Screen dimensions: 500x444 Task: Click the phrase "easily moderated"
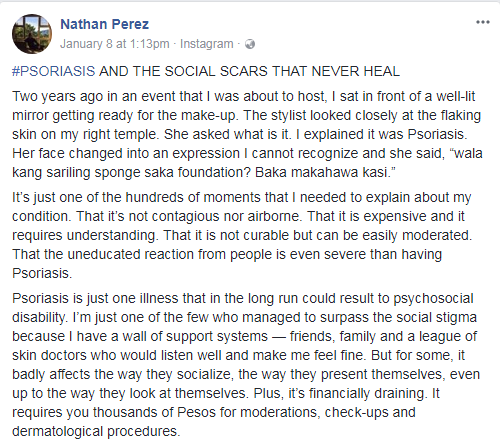point(417,235)
